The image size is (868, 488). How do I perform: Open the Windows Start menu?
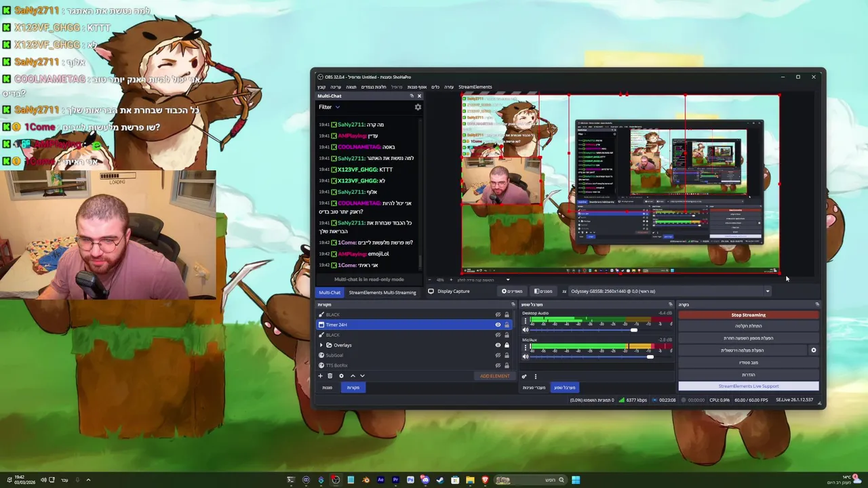(576, 480)
